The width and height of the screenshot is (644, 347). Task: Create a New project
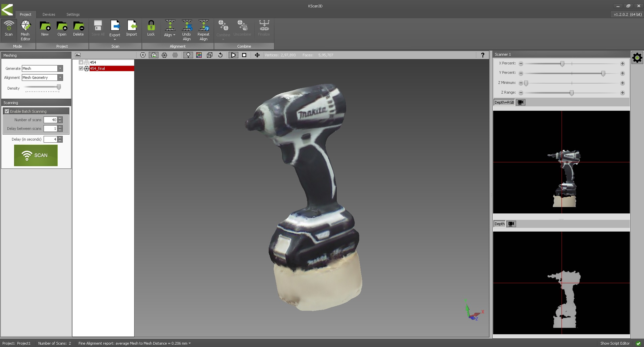(45, 29)
